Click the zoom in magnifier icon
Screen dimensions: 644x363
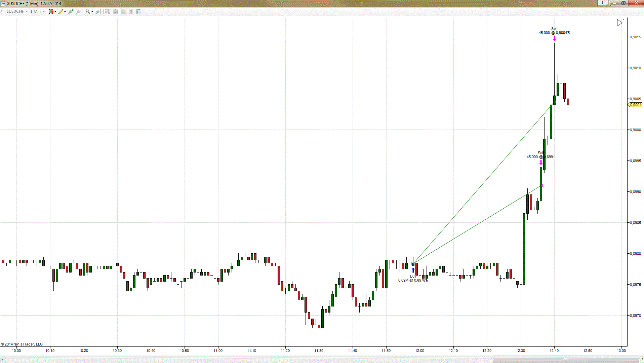pyautogui.click(x=71, y=11)
